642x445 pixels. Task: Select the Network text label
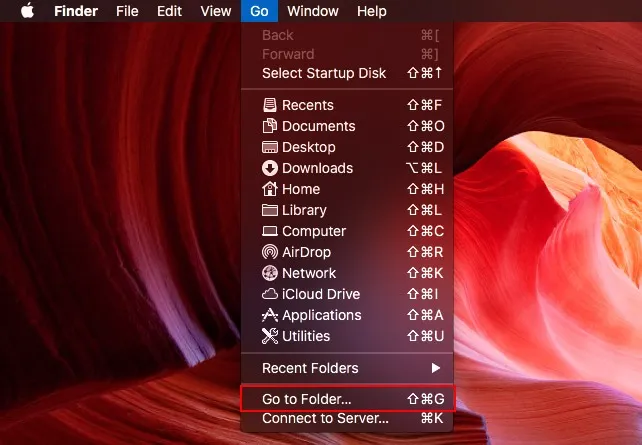(x=309, y=273)
